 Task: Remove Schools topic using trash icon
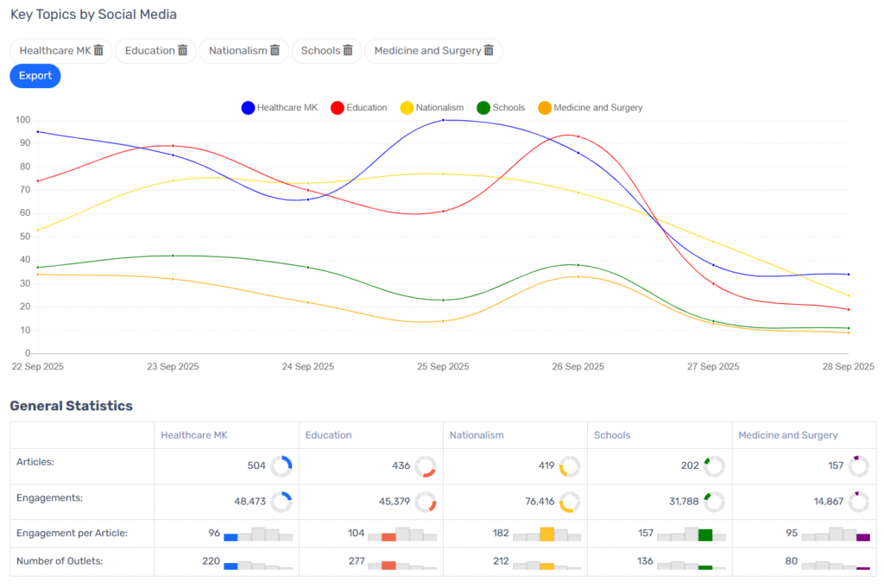pos(348,51)
